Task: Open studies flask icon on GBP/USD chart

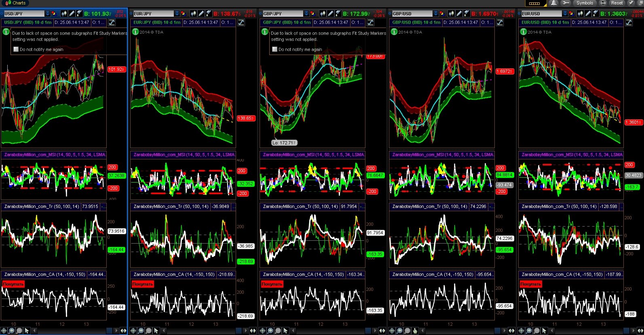Action: pos(467,14)
